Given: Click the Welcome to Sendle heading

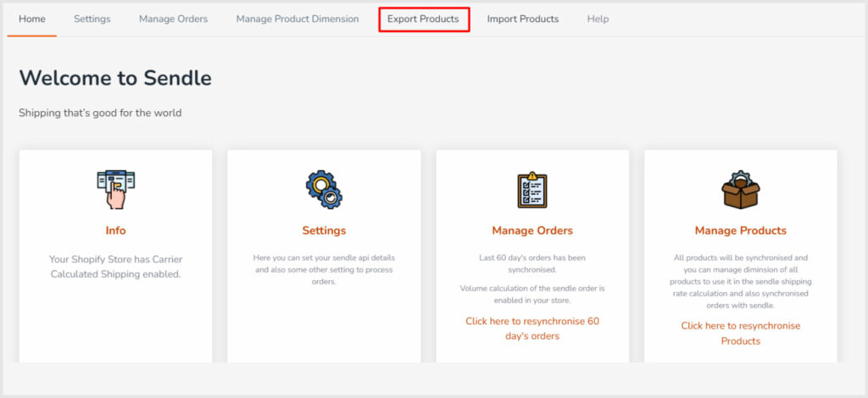Looking at the screenshot, I should pos(115,78).
